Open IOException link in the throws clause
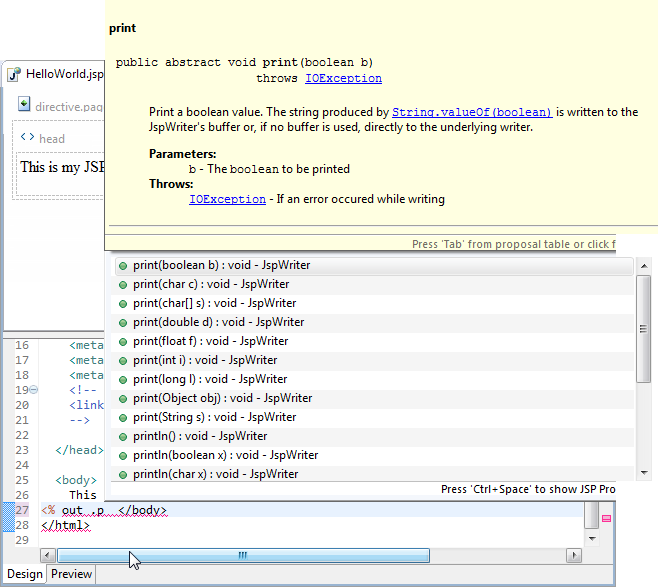658x587 pixels. (x=343, y=78)
